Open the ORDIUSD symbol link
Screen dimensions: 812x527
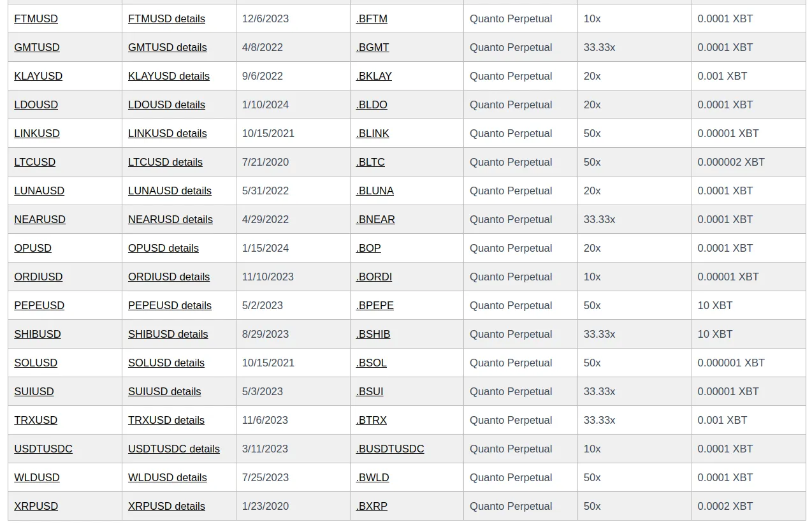[38, 277]
